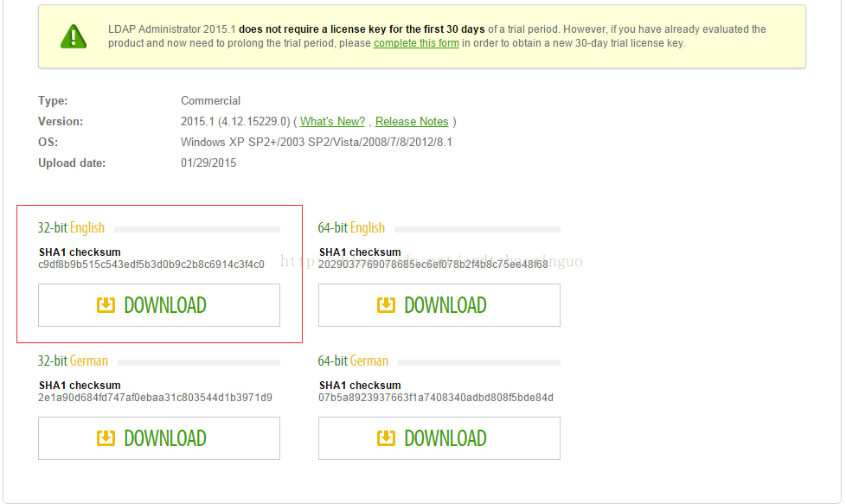Click SHA1 checksum label under 32-bit German
Image resolution: width=846 pixels, height=504 pixels.
[x=80, y=386]
